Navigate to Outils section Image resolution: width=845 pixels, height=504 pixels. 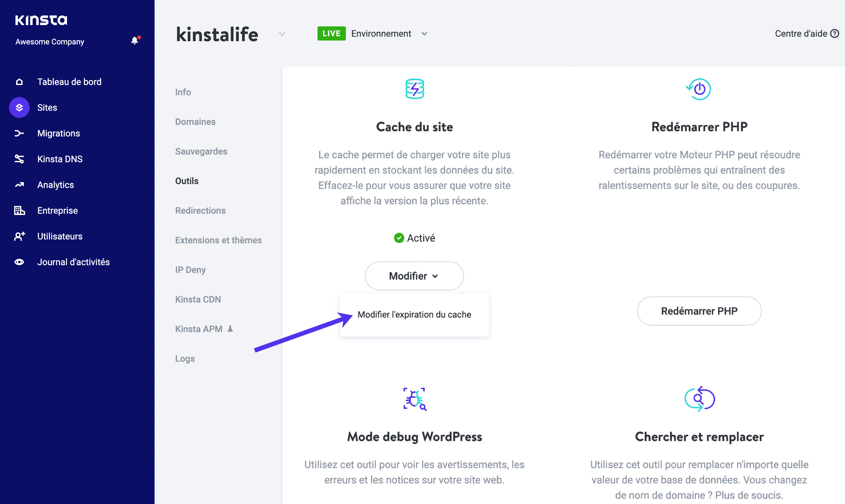(187, 181)
